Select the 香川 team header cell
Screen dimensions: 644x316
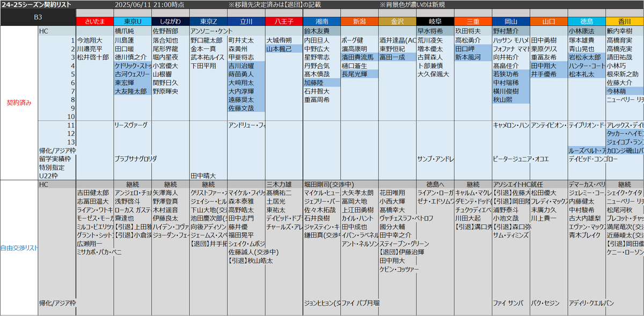(x=624, y=21)
